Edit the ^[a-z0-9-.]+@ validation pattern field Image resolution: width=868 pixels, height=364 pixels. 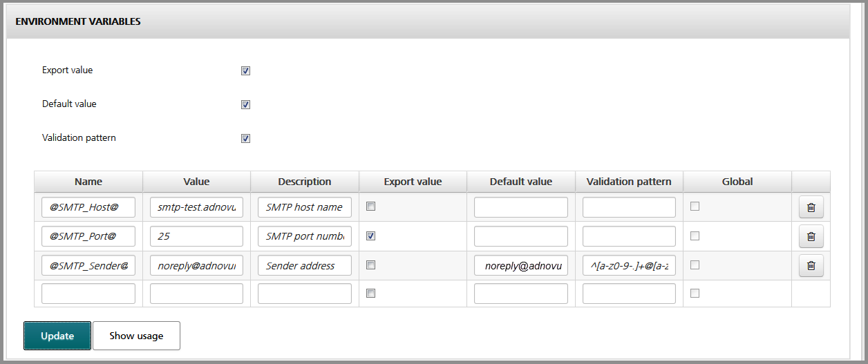tap(629, 265)
